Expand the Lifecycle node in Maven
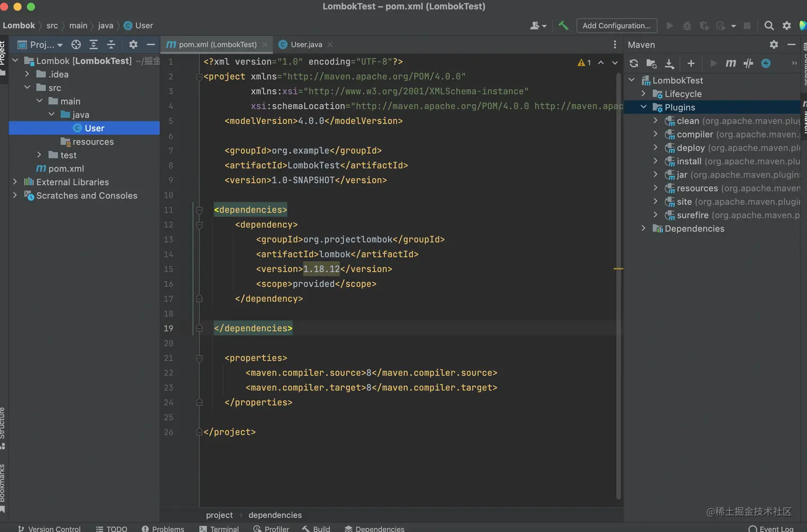Image resolution: width=807 pixels, height=532 pixels. click(x=644, y=94)
